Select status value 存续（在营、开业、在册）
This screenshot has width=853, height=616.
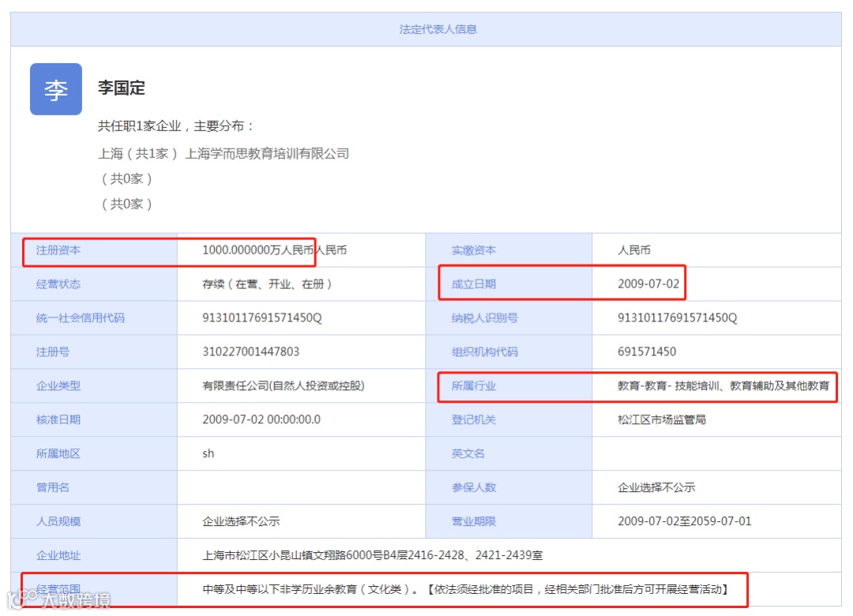tap(267, 284)
